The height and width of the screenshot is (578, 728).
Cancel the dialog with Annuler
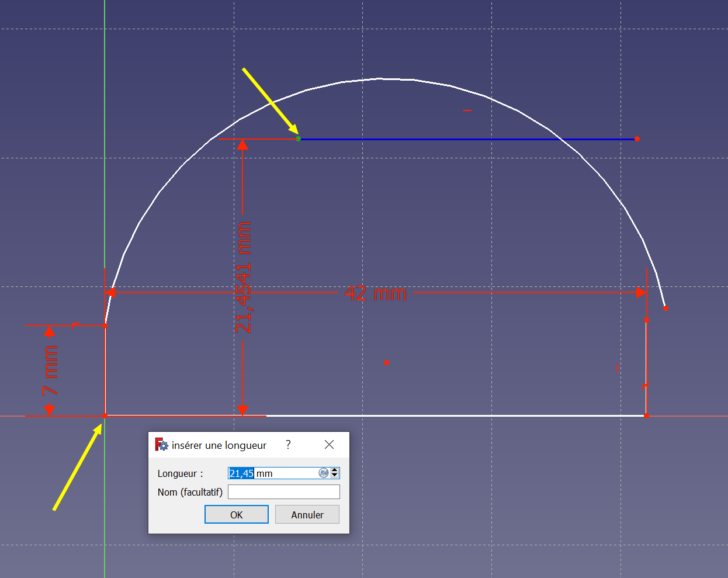tap(307, 514)
